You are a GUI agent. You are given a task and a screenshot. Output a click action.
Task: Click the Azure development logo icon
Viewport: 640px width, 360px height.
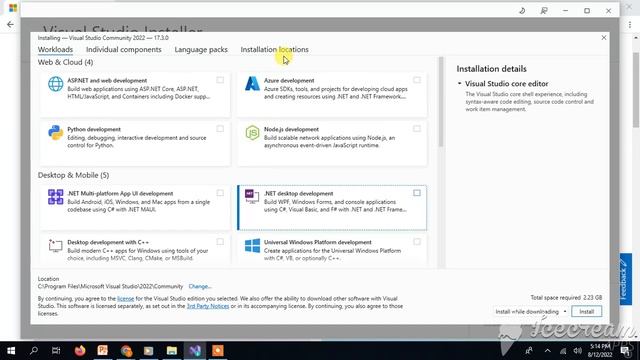(252, 84)
